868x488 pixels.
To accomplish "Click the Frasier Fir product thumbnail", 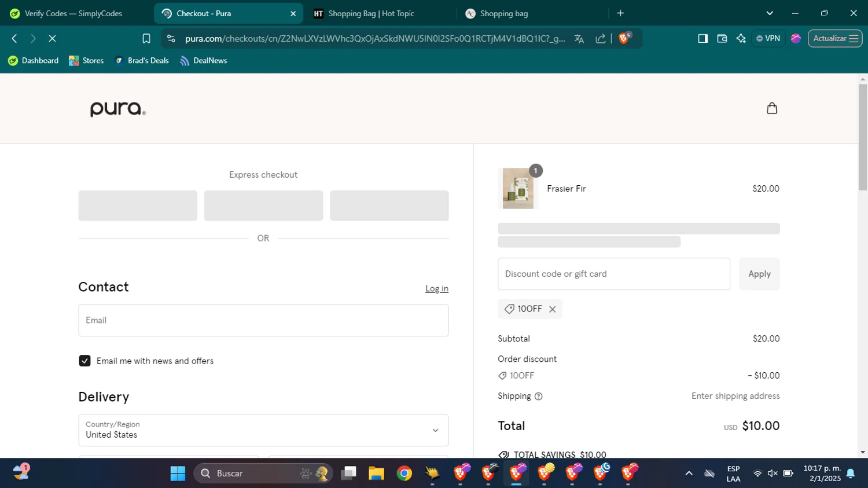I will pyautogui.click(x=518, y=188).
